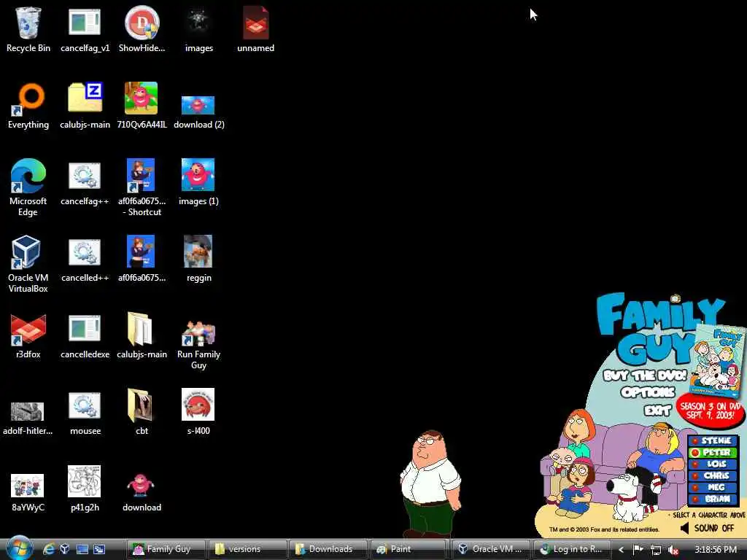Switch to Downloads taskbar button
Screen dimensions: 747x560
pos(329,549)
